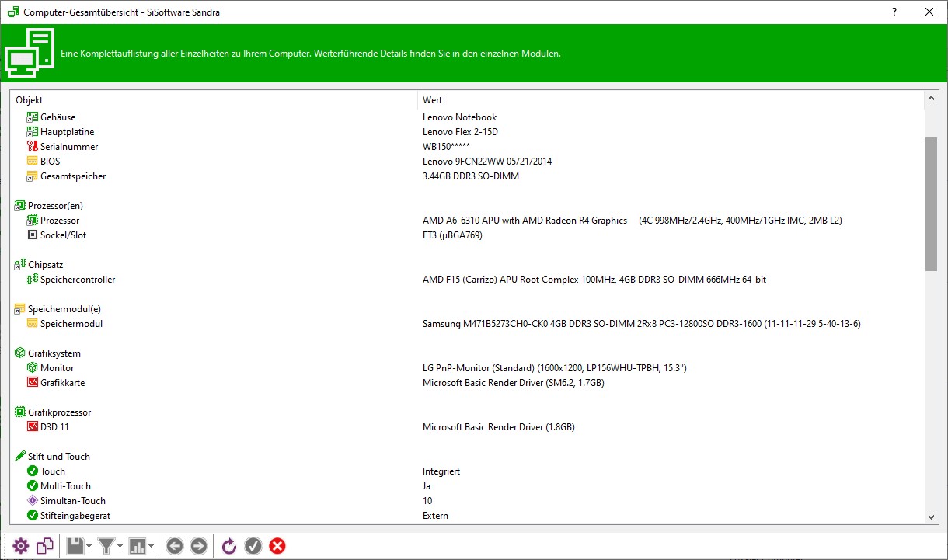Viewport: 948px width, 560px height.
Task: Click the Speichermodul(e) group icon
Action: click(x=19, y=309)
